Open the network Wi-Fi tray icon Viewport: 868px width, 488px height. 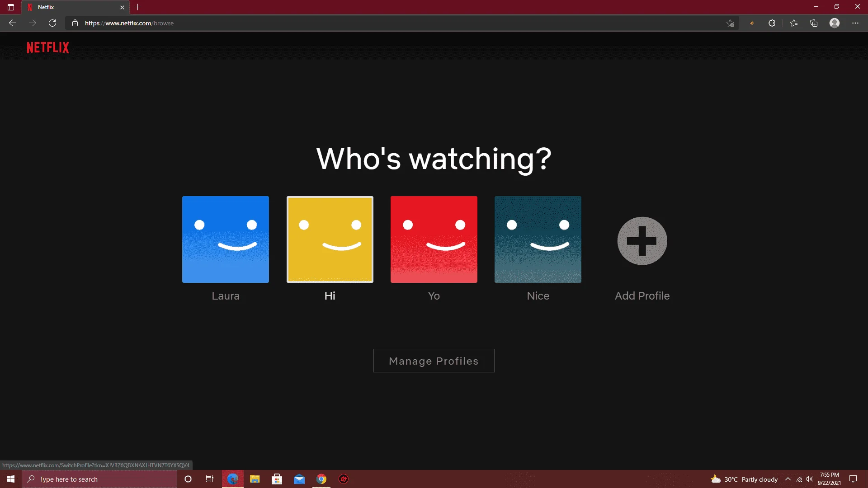(799, 479)
